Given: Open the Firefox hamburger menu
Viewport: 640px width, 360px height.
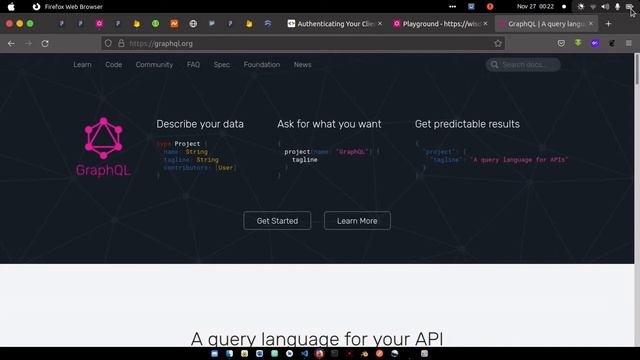Looking at the screenshot, I should click(x=629, y=43).
